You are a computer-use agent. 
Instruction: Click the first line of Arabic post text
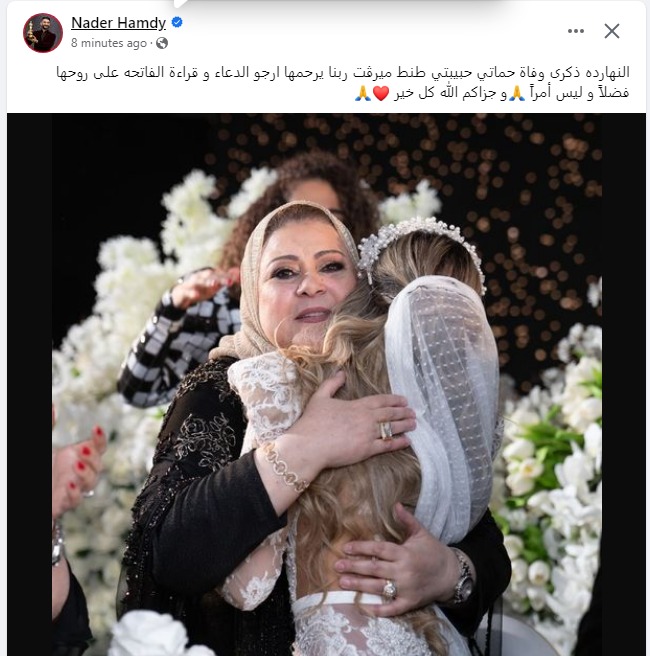(x=343, y=72)
